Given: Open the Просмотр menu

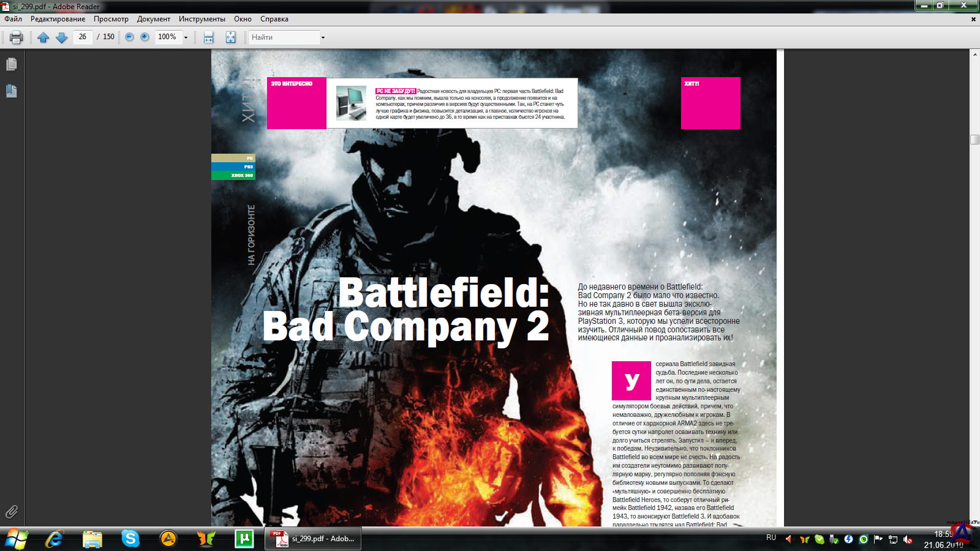Looking at the screenshot, I should (111, 19).
